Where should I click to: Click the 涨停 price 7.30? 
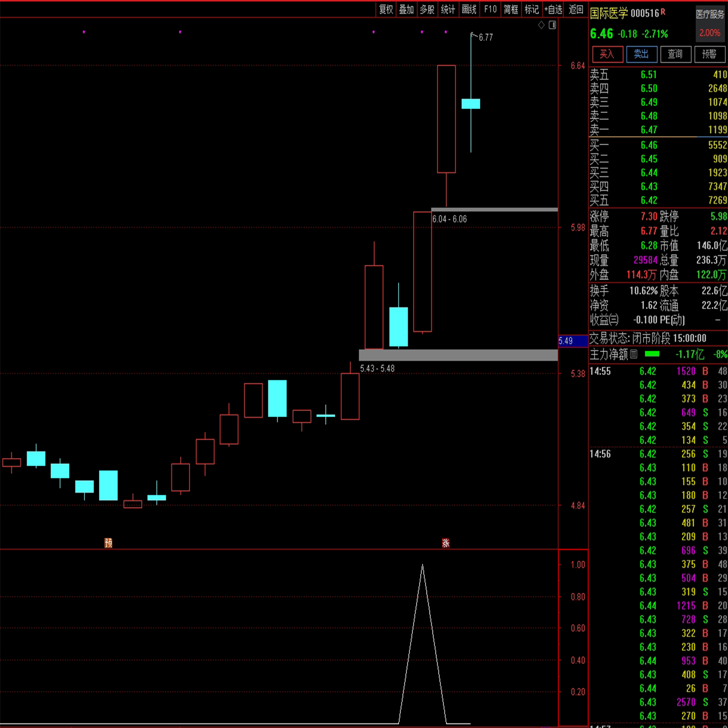[649, 216]
